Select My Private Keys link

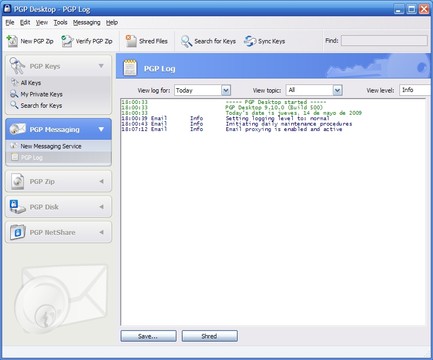(x=42, y=94)
